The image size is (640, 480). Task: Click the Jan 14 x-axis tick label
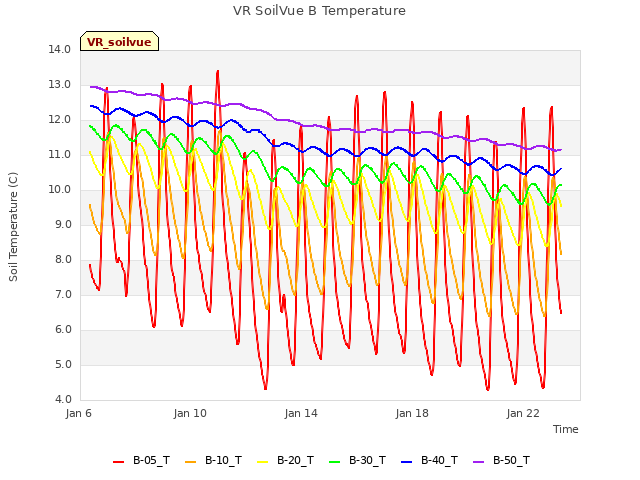(301, 413)
